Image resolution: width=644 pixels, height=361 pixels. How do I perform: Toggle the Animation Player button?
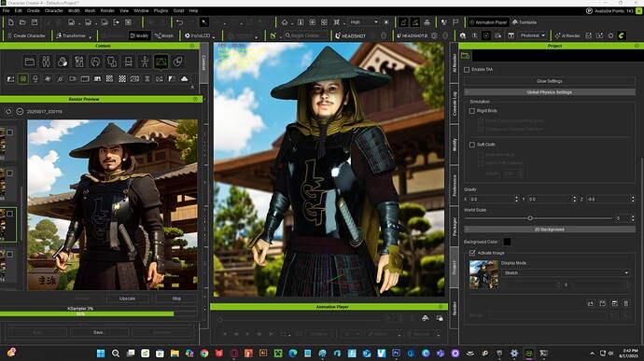point(488,22)
